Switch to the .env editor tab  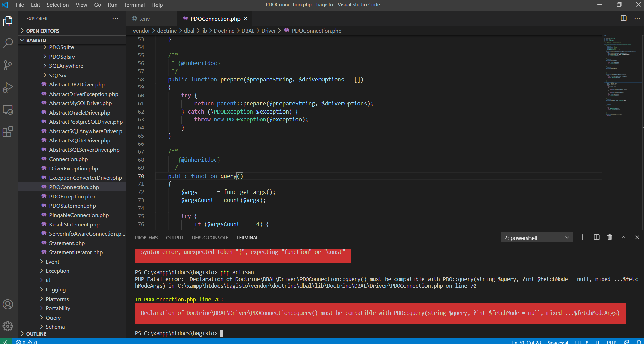pyautogui.click(x=152, y=19)
